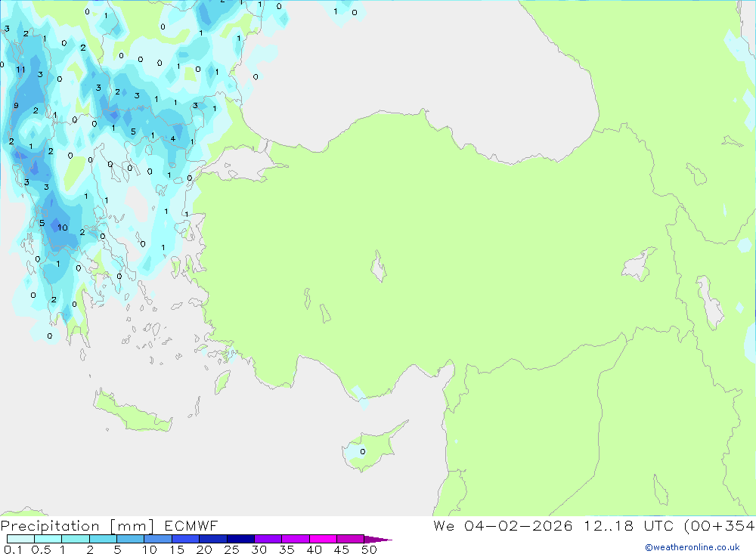The height and width of the screenshot is (554, 756).
Task: Choose the 25–30 mm dark blue legend box
Action: click(x=240, y=539)
